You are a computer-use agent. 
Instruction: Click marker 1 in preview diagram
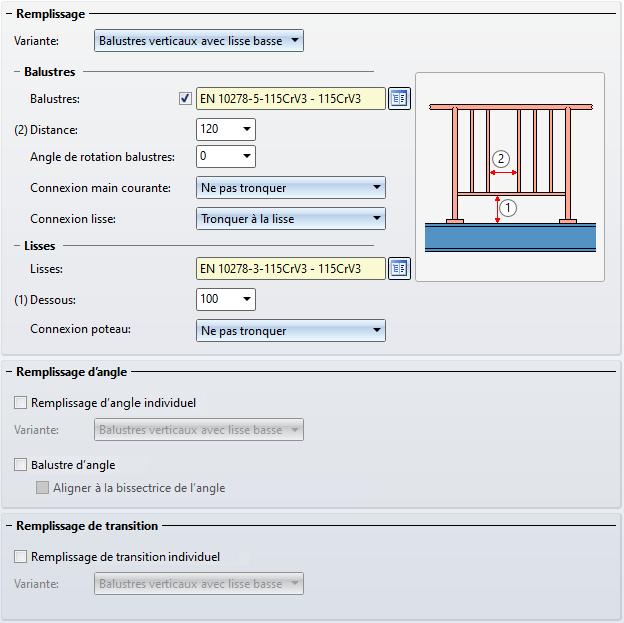(509, 209)
